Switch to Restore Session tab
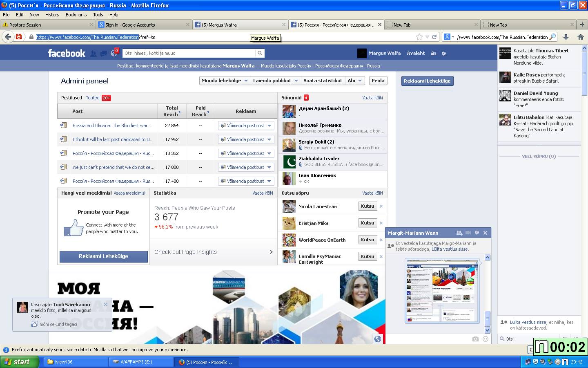Viewport: 588px width, 368px height. tap(48, 25)
